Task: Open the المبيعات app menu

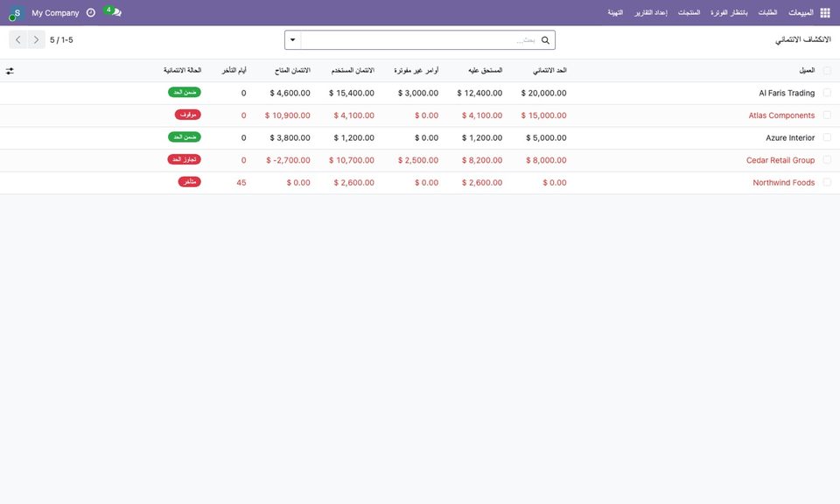Action: 801,12
